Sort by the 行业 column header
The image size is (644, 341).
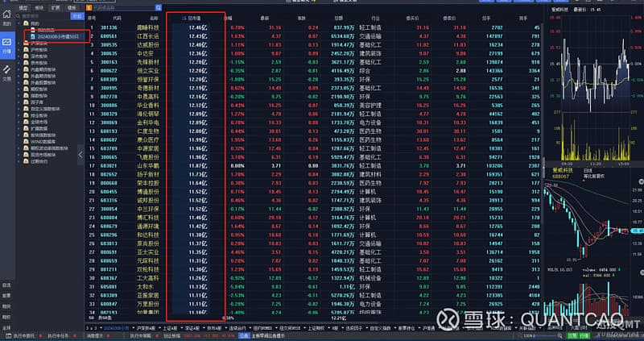pos(375,19)
